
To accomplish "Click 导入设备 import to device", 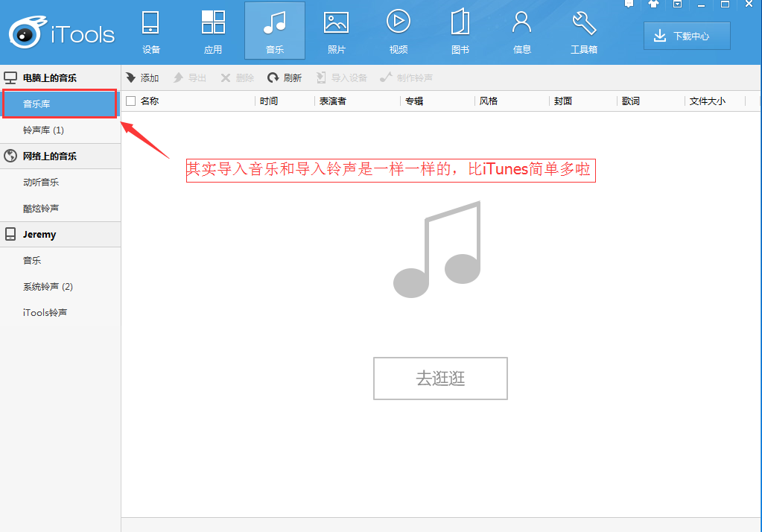I will pyautogui.click(x=341, y=77).
